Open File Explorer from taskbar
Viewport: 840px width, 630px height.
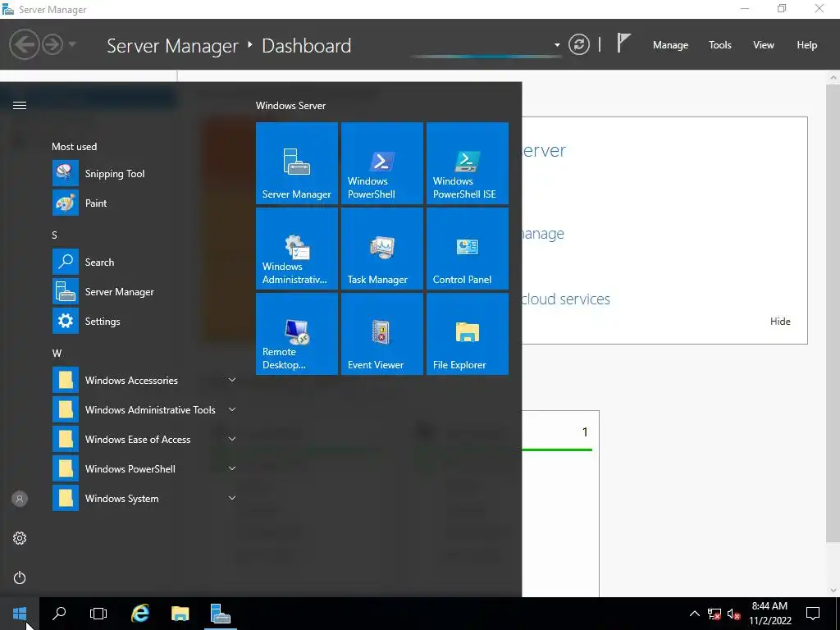pyautogui.click(x=180, y=614)
